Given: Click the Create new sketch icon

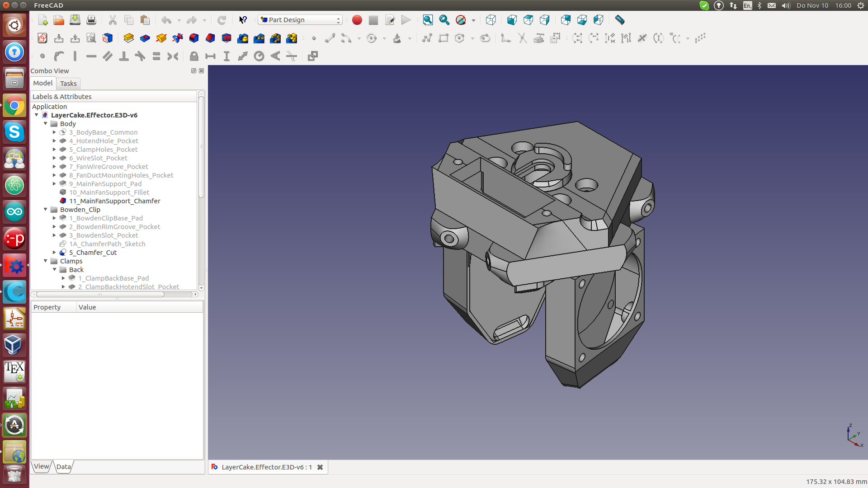Looking at the screenshot, I should click(42, 38).
